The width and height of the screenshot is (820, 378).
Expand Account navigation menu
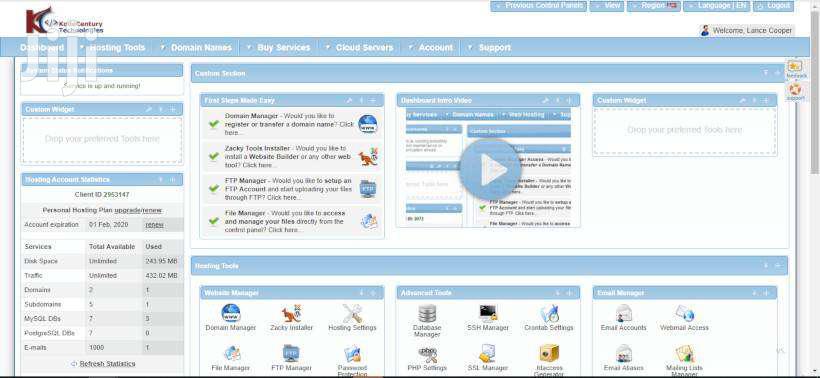(x=430, y=48)
